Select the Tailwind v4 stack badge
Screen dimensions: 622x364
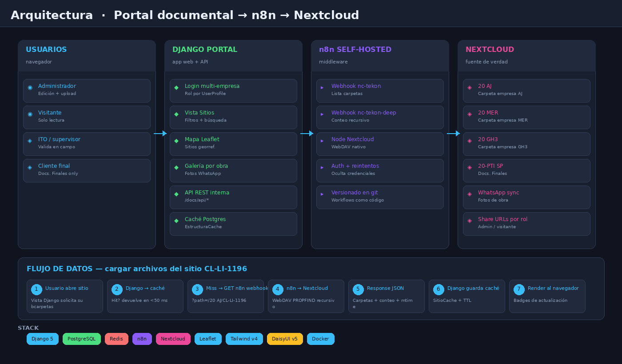tap(244, 339)
